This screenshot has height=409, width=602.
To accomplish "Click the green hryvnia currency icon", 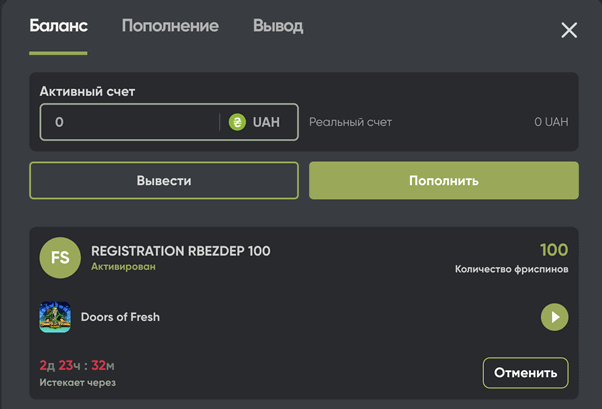I will click(237, 122).
